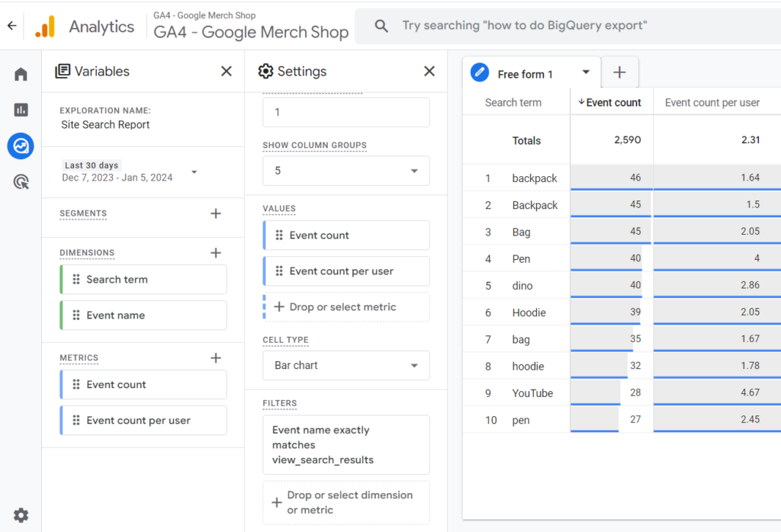Click the search magnifier in the top bar
781x532 pixels.
[381, 25]
